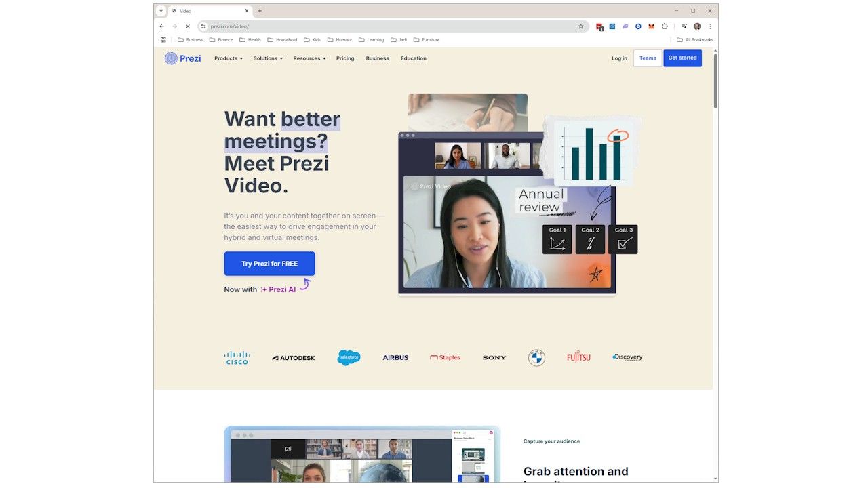Click the Prezi logo
This screenshot has width=868, height=488.
[182, 58]
